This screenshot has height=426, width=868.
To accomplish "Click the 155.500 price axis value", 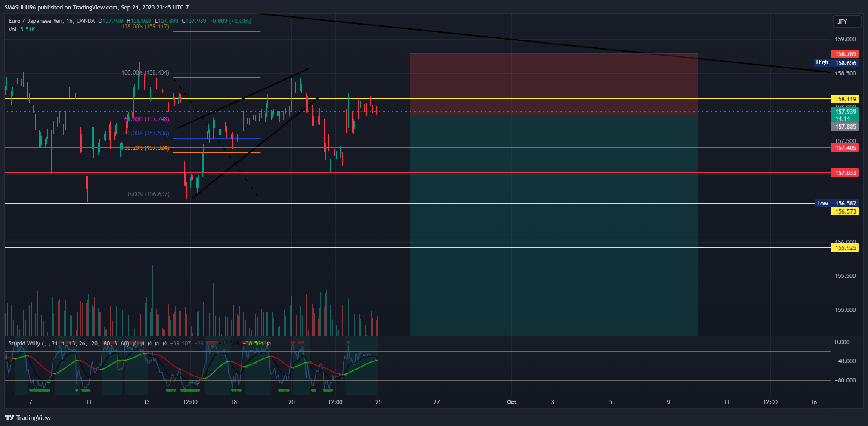I will 845,276.
